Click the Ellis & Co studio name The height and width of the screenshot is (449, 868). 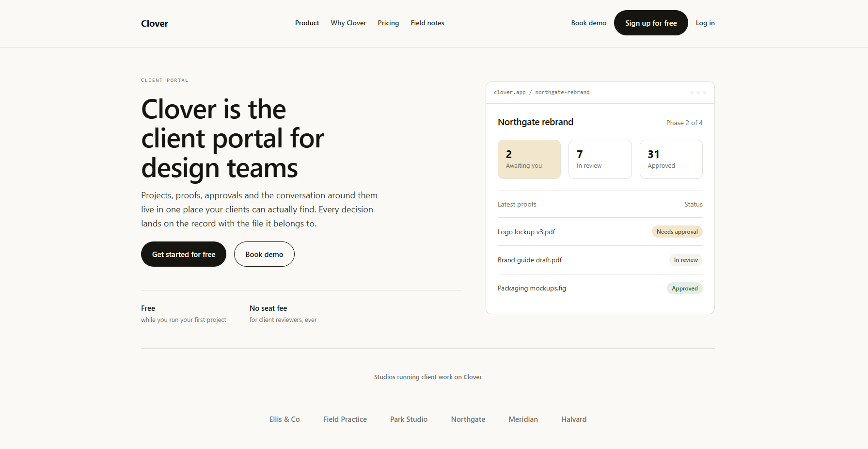pos(284,419)
